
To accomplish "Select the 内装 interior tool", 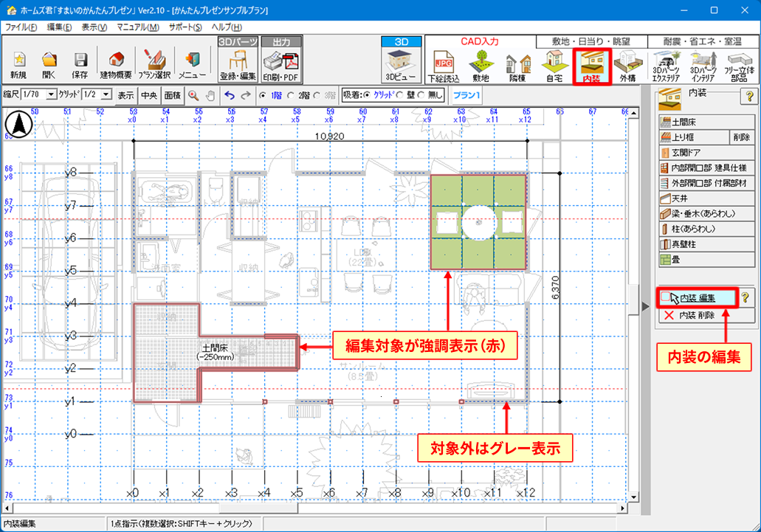I will pyautogui.click(x=592, y=67).
